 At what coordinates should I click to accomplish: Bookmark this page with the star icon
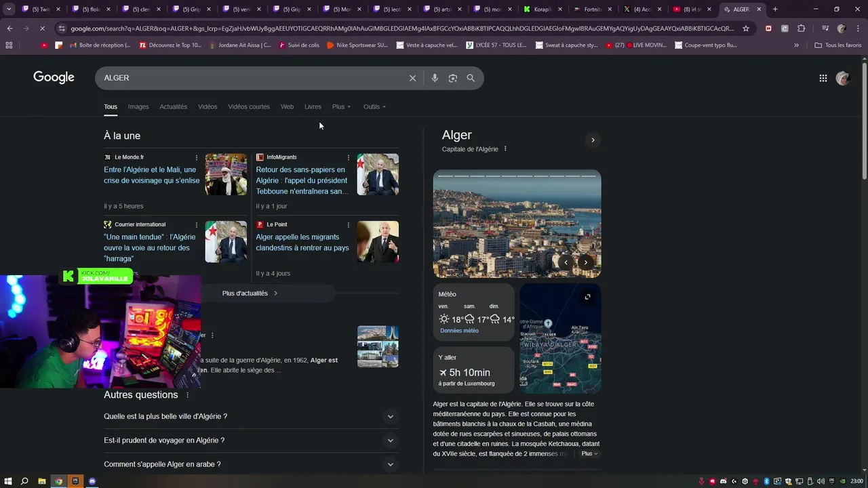click(746, 28)
